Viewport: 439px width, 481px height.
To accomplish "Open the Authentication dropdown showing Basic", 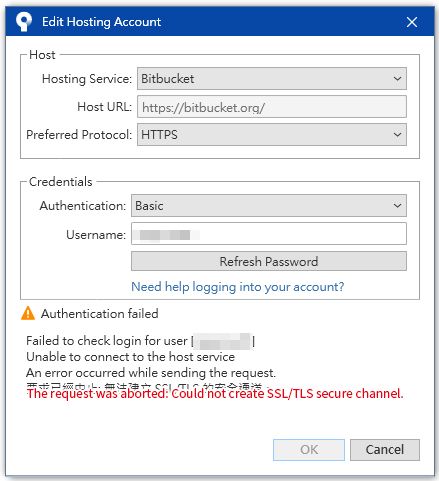I will tap(269, 206).
